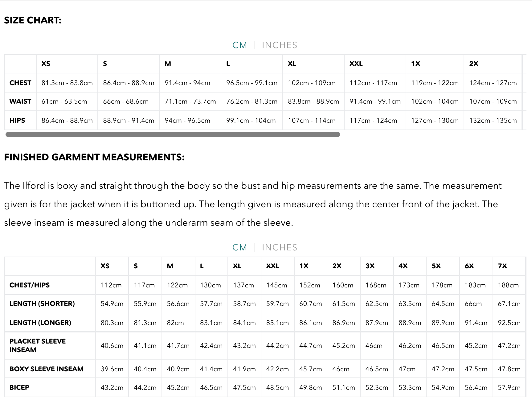Select CM units for the size chart
This screenshot has height=412, width=532.
pos(239,45)
